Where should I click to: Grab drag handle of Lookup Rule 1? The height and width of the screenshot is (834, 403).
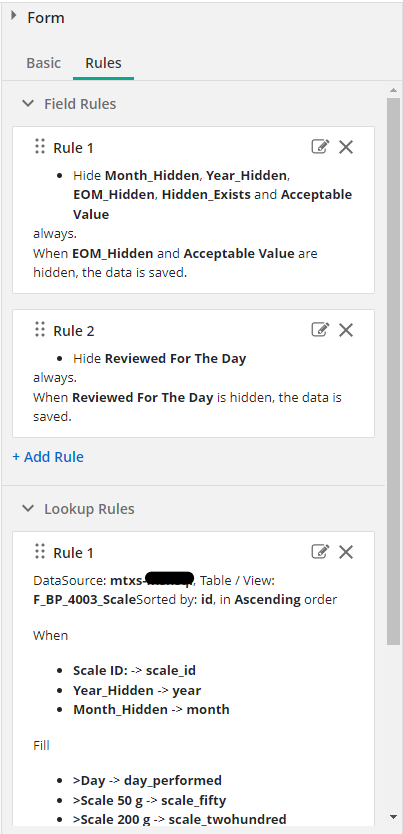coord(40,552)
